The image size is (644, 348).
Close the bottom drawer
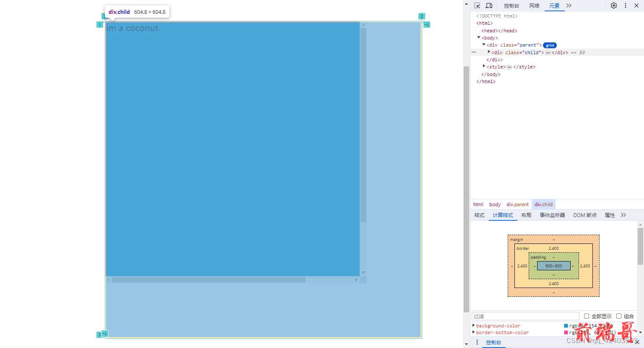(637, 342)
